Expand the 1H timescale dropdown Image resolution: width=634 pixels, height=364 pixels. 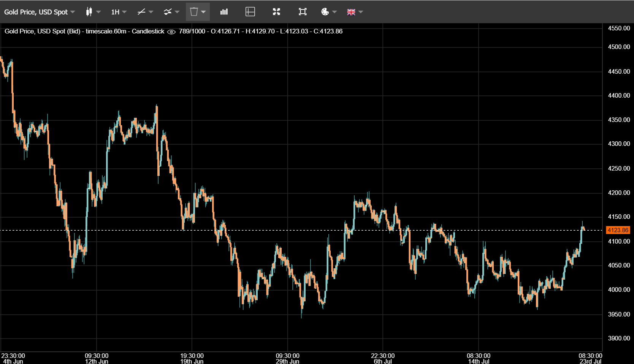click(x=119, y=12)
